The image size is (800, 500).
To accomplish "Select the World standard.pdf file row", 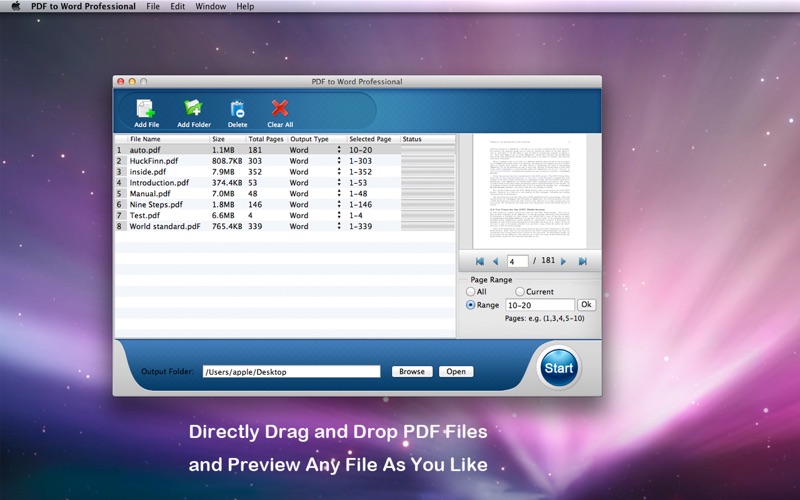I will coord(285,226).
